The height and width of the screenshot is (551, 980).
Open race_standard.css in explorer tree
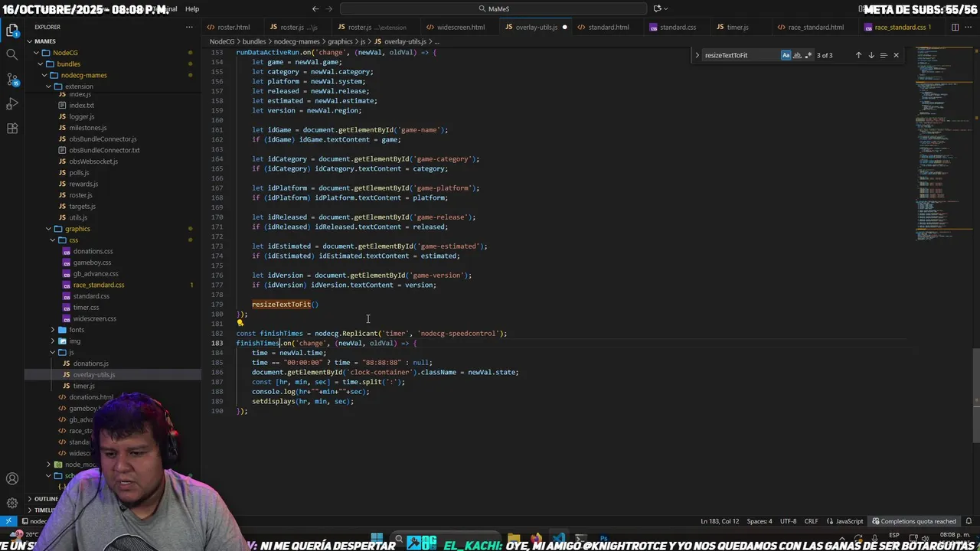click(99, 285)
